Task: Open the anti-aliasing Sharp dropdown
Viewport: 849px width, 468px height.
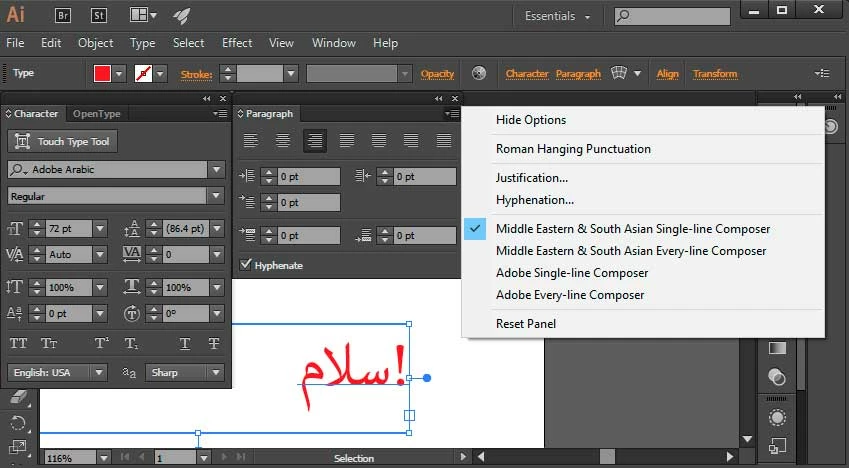Action: 216,372
